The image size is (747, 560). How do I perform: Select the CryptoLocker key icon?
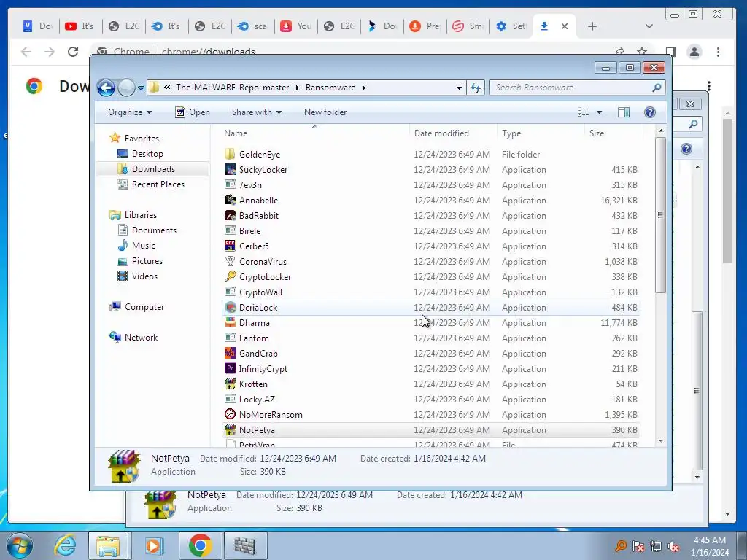[230, 276]
